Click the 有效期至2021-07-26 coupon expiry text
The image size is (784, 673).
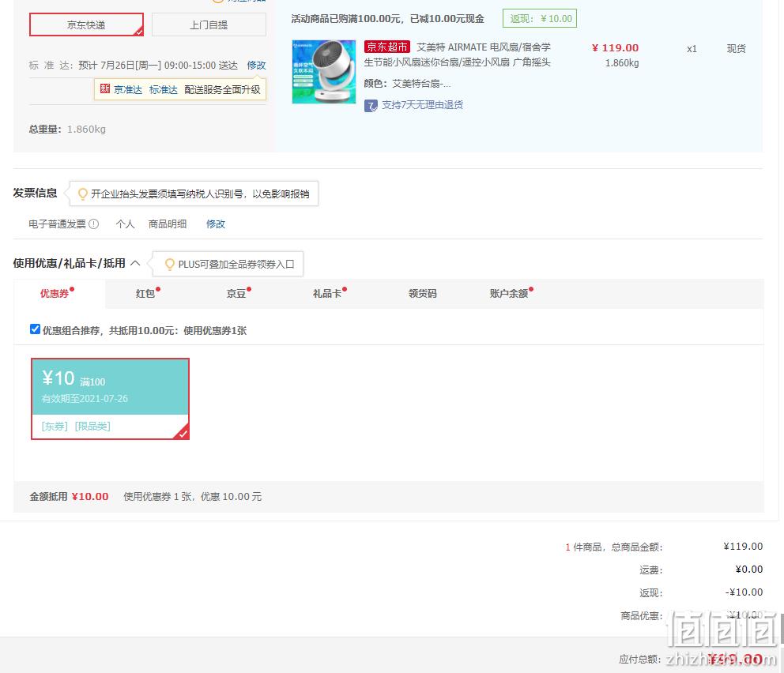[85, 399]
